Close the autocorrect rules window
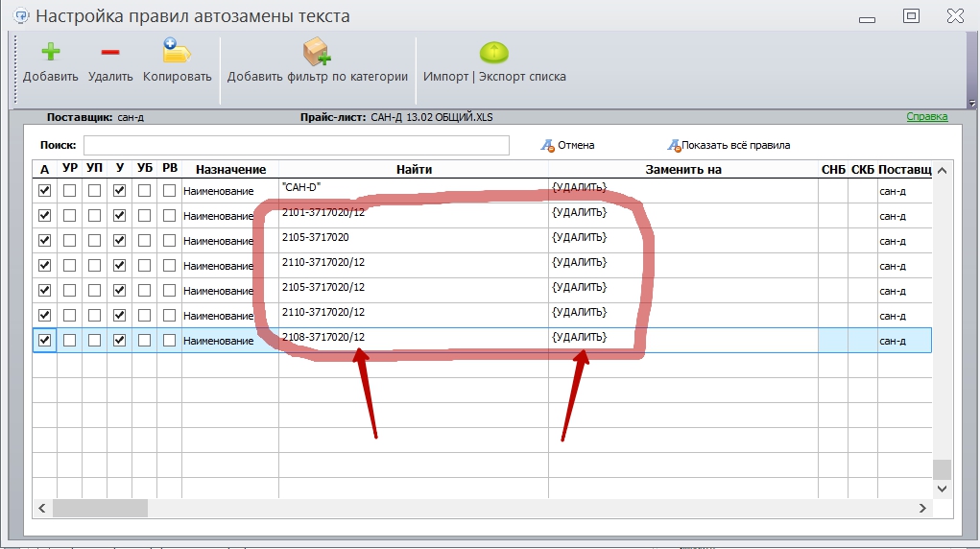 click(x=955, y=15)
